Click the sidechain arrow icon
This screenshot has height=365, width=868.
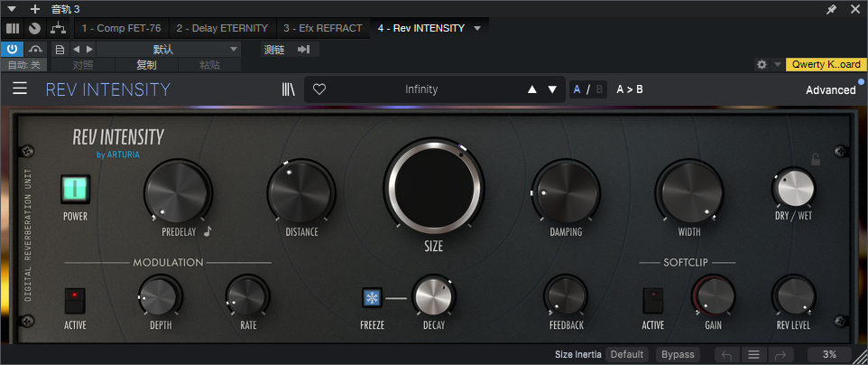pyautogui.click(x=303, y=50)
